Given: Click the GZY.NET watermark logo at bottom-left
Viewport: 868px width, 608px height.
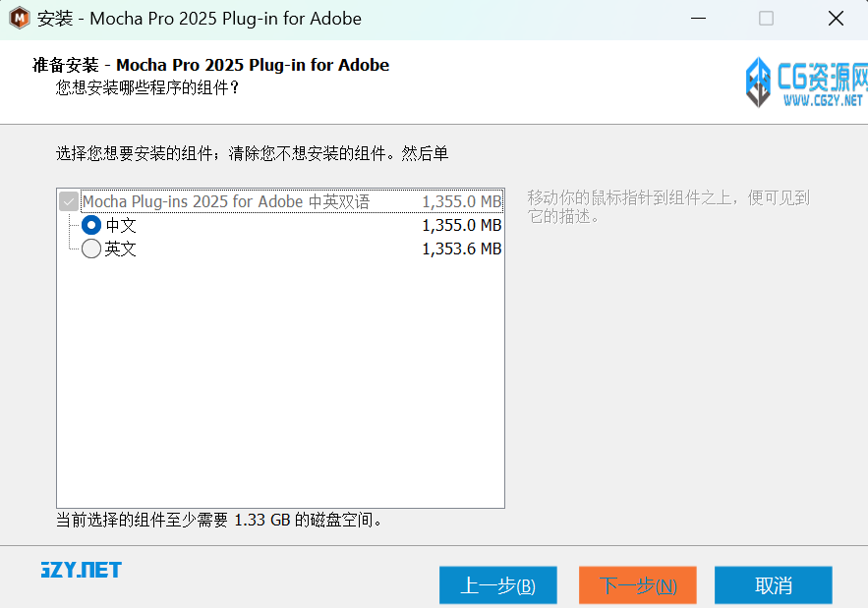Looking at the screenshot, I should tap(81, 571).
